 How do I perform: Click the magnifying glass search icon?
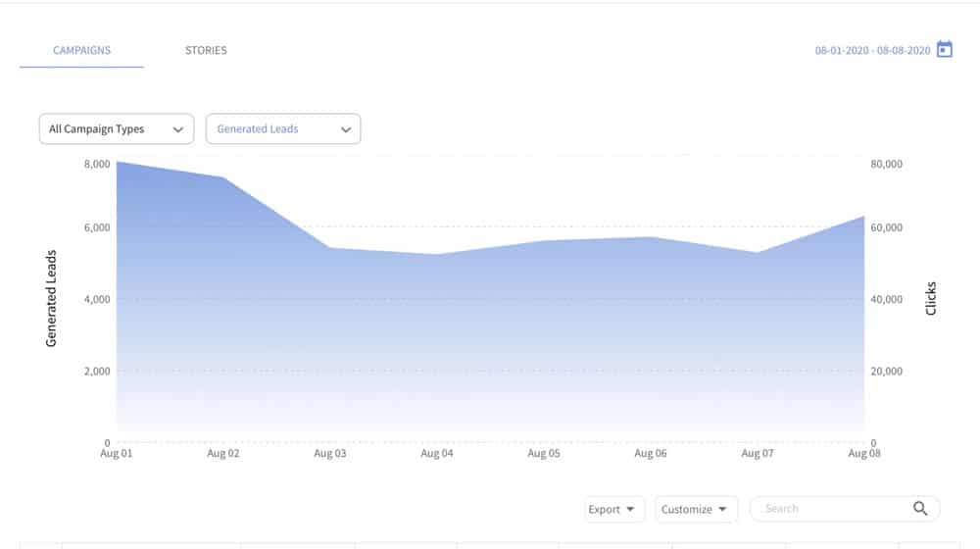920,509
